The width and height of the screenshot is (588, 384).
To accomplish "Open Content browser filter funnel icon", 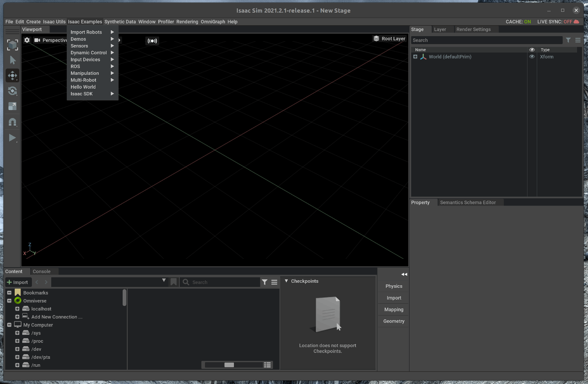I will pyautogui.click(x=265, y=282).
